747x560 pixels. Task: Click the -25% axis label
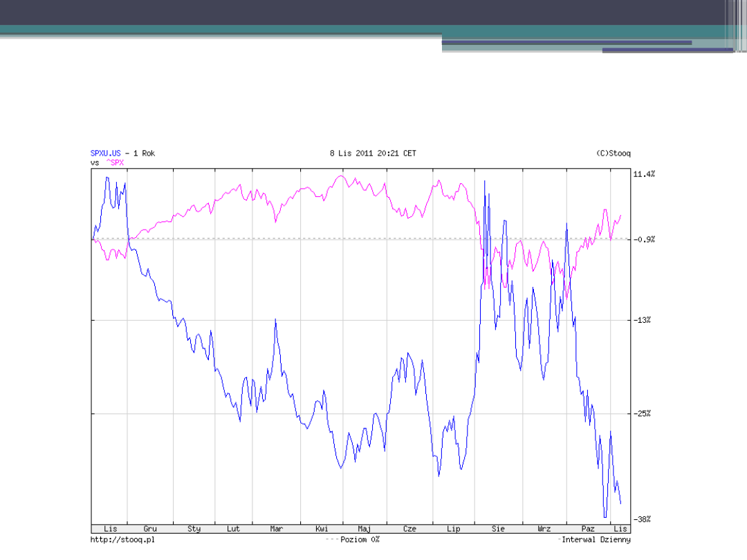tap(642, 413)
